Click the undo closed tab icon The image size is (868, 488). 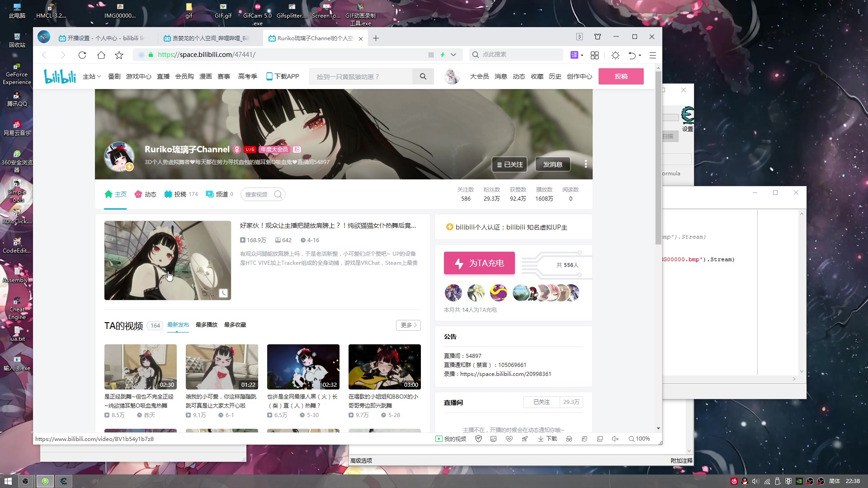point(632,55)
